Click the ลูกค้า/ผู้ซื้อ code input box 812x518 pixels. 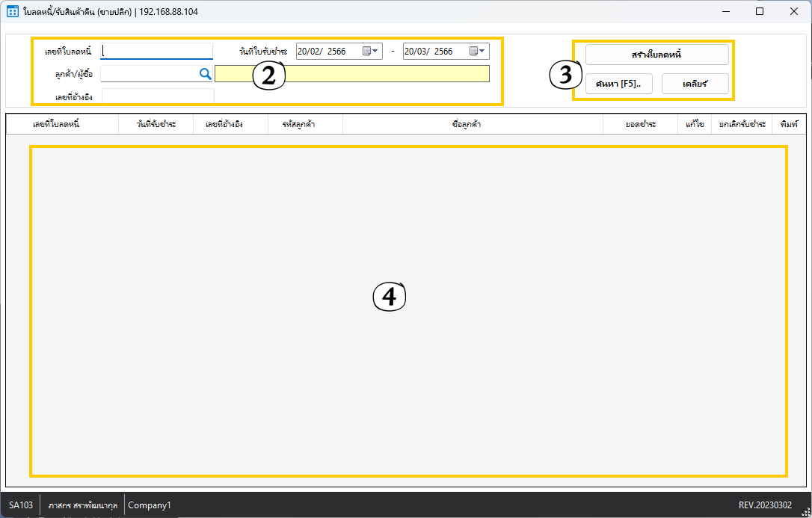click(x=148, y=74)
